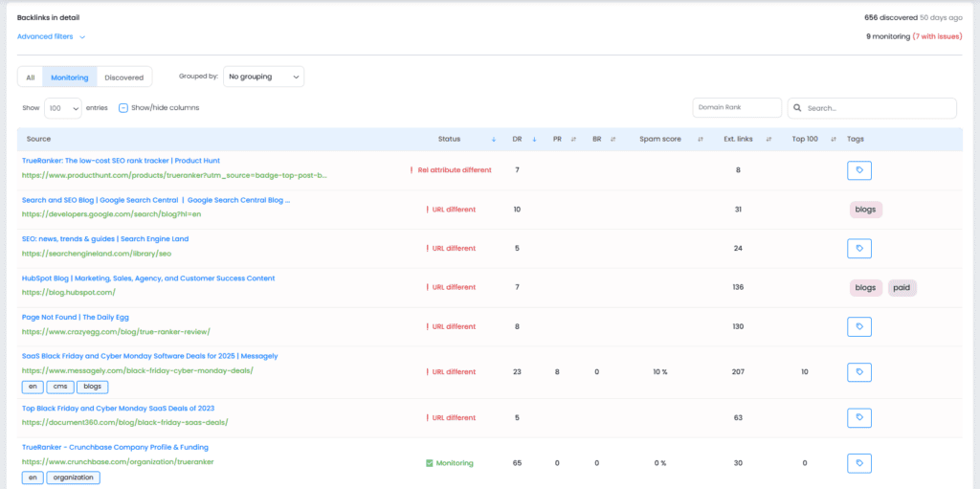Click the Domain Rank input field
The image size is (980, 489).
(x=736, y=108)
